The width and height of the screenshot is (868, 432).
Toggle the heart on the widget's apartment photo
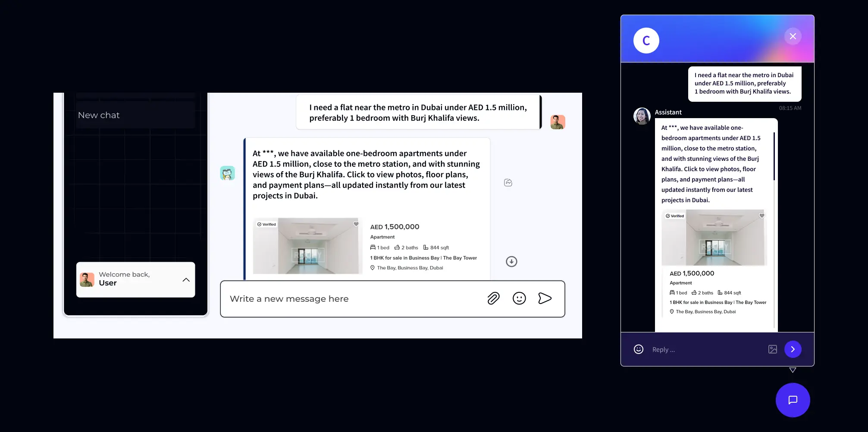click(x=761, y=215)
